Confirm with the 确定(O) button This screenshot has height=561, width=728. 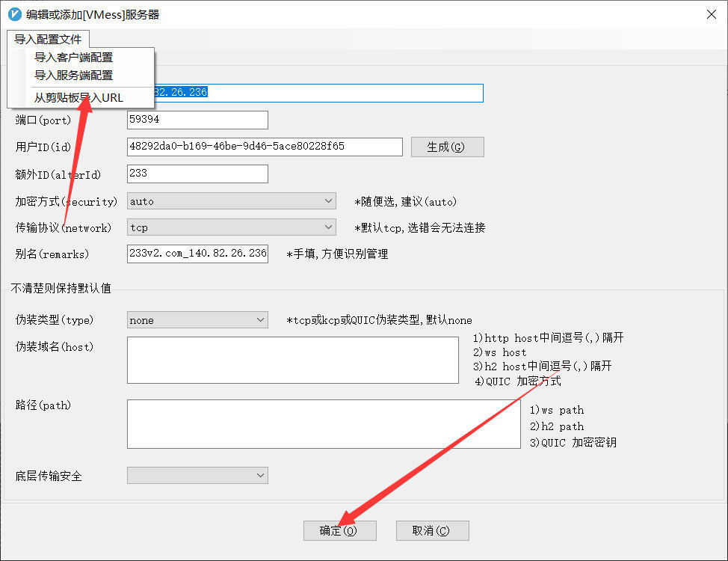339,530
